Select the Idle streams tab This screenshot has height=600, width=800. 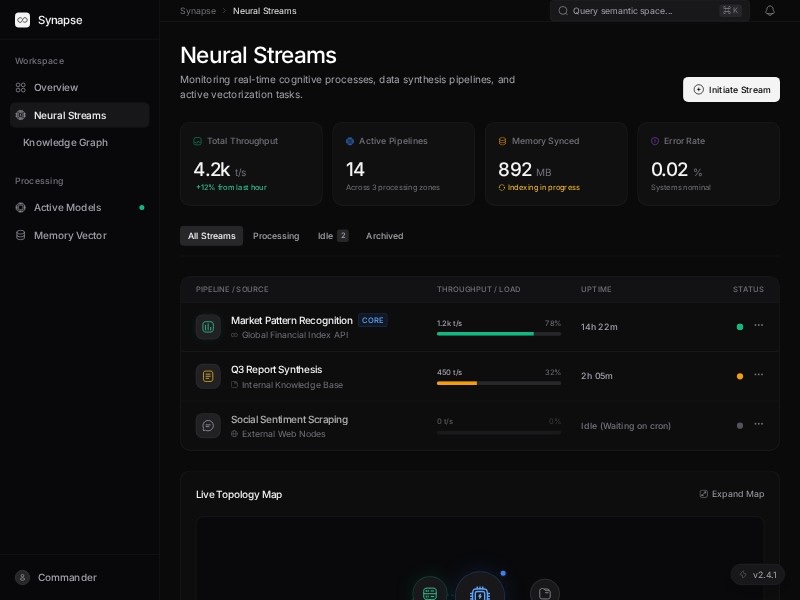tap(332, 236)
